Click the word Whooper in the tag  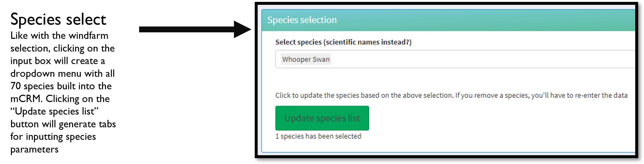coord(297,59)
